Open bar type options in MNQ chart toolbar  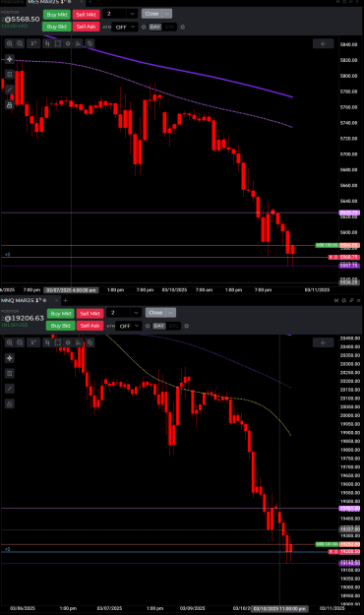(47, 342)
